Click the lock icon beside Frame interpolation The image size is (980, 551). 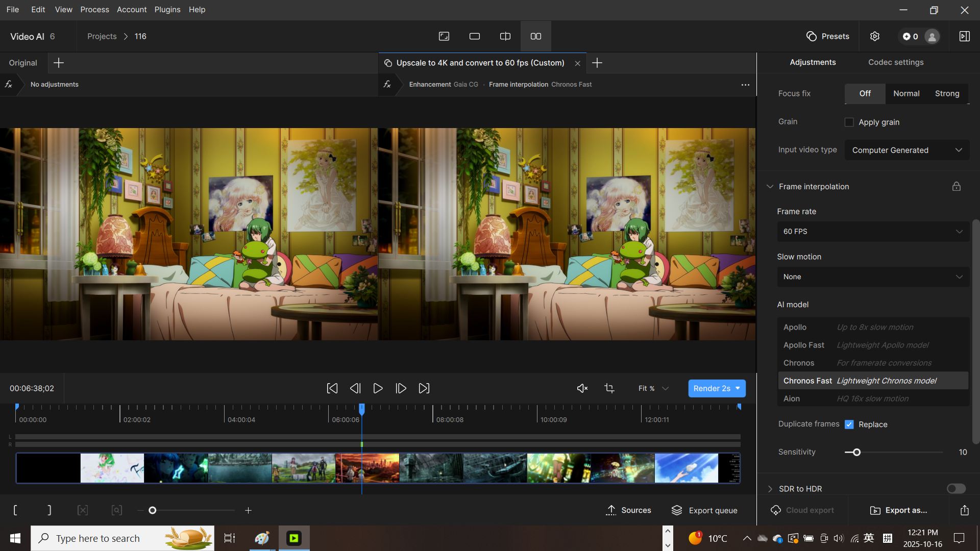pyautogui.click(x=957, y=187)
